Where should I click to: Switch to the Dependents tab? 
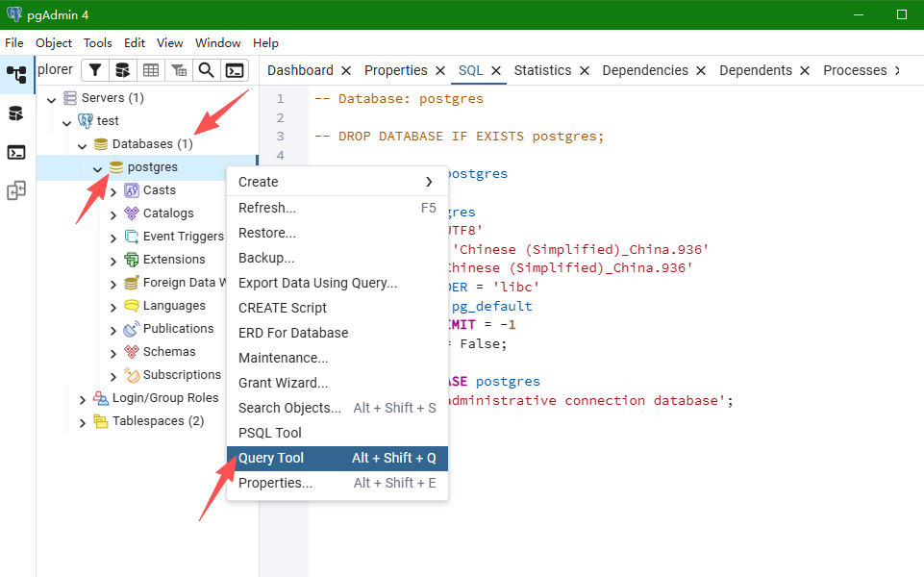(756, 71)
